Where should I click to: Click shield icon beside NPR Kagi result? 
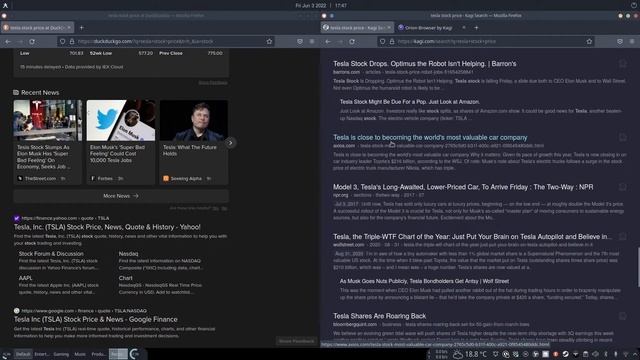[622, 187]
